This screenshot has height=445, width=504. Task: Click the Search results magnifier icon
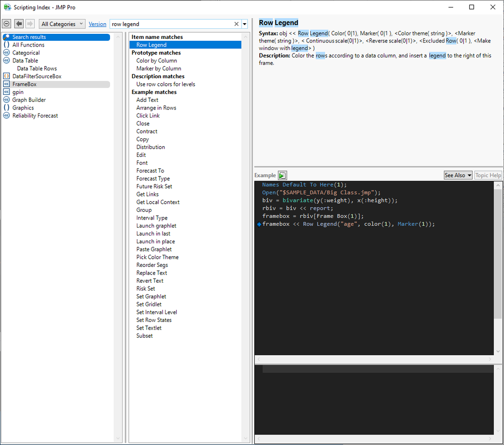coord(7,37)
